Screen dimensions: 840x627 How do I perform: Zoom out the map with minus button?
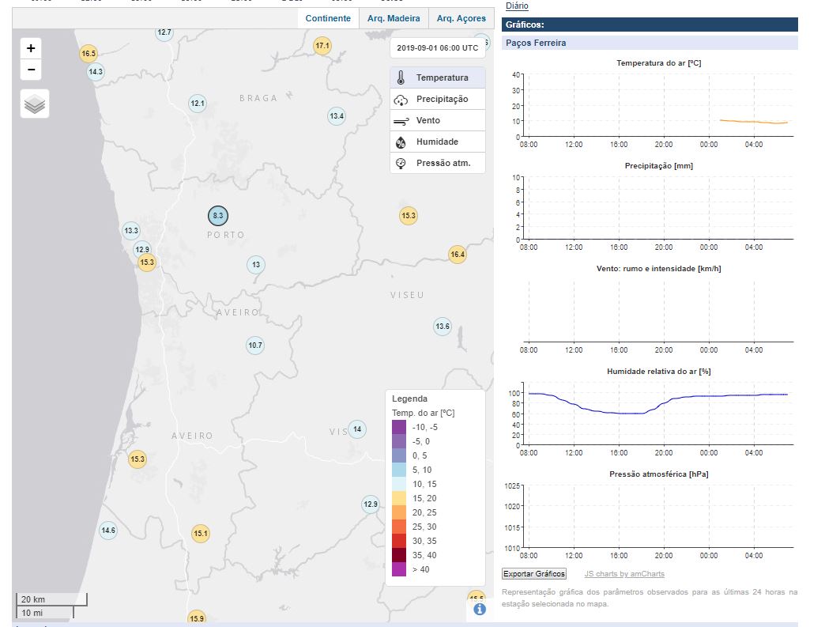pyautogui.click(x=31, y=70)
